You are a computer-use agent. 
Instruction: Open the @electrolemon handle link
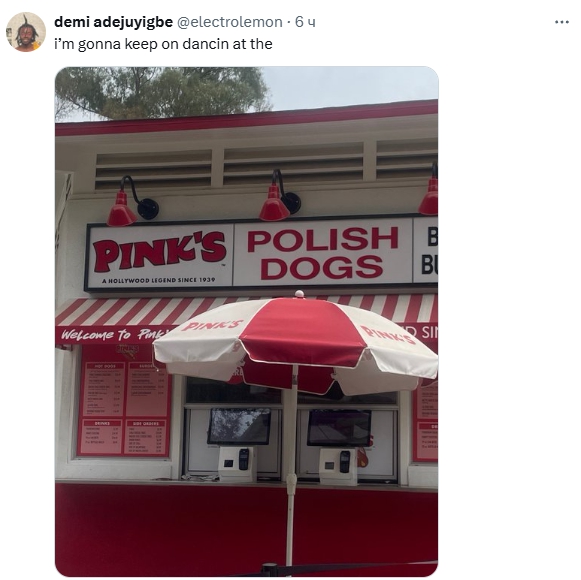click(230, 22)
